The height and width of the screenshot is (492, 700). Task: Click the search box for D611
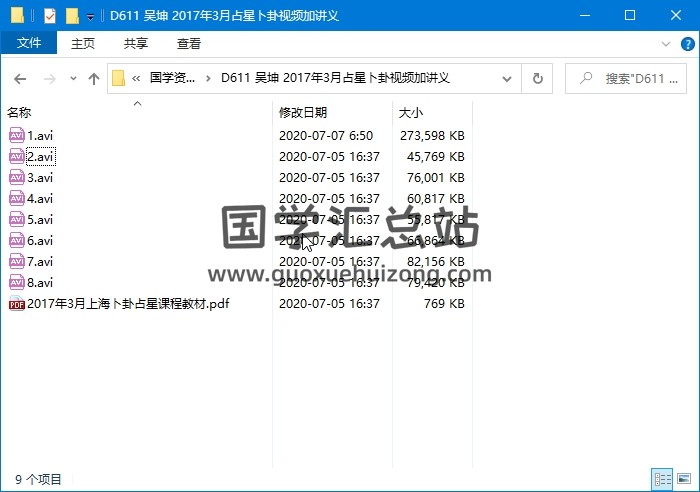tap(626, 79)
